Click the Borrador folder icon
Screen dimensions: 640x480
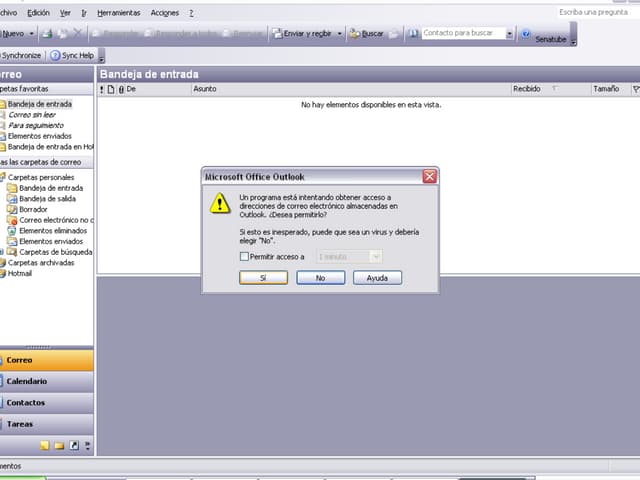pos(12,209)
